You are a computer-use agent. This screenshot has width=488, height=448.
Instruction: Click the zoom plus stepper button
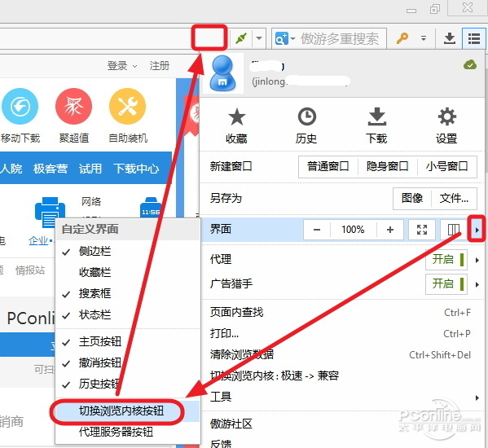click(390, 230)
